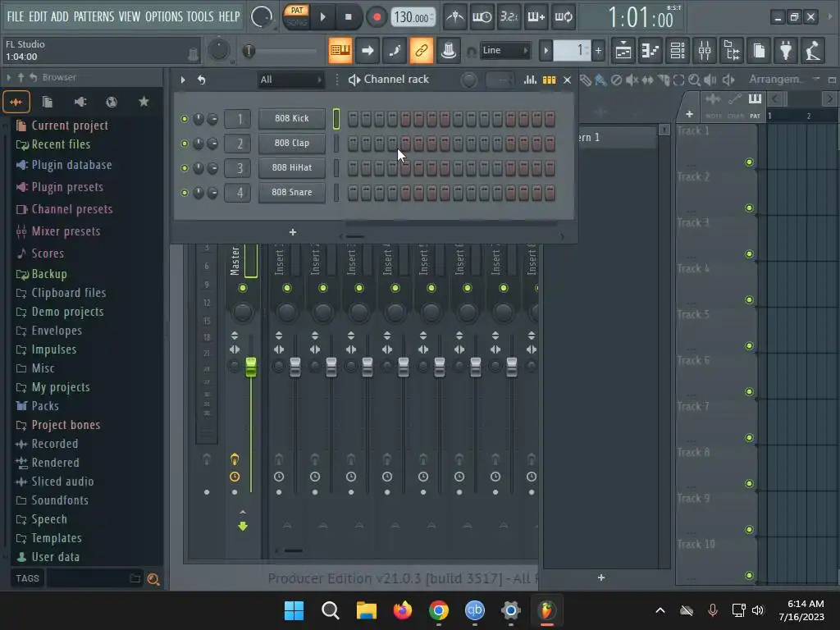
Task: Toggle PAT/SONG mode switch
Action: tap(296, 16)
